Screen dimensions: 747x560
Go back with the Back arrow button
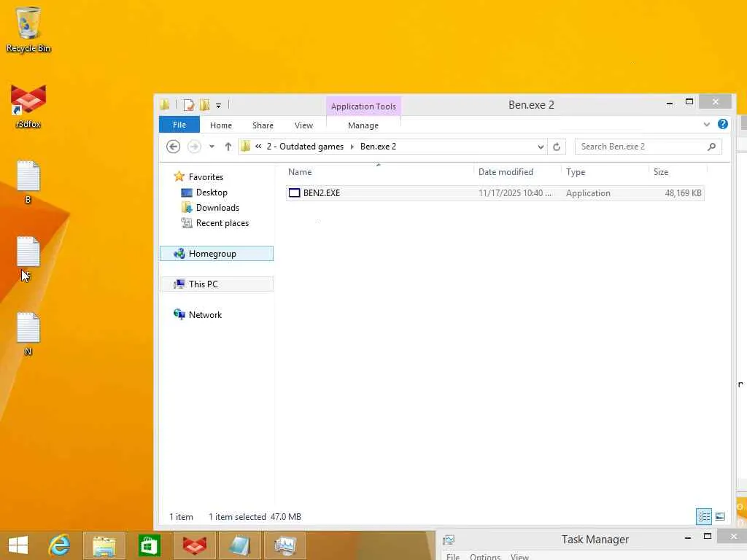click(174, 146)
